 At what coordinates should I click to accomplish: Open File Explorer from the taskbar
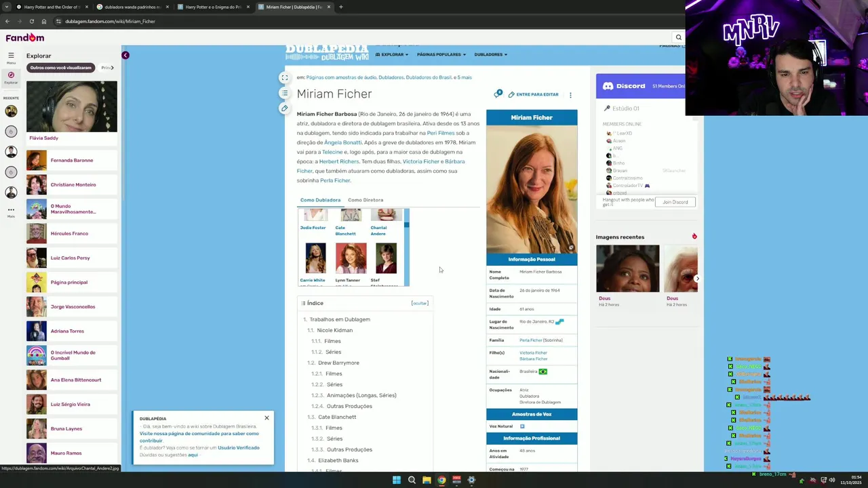coord(427,480)
